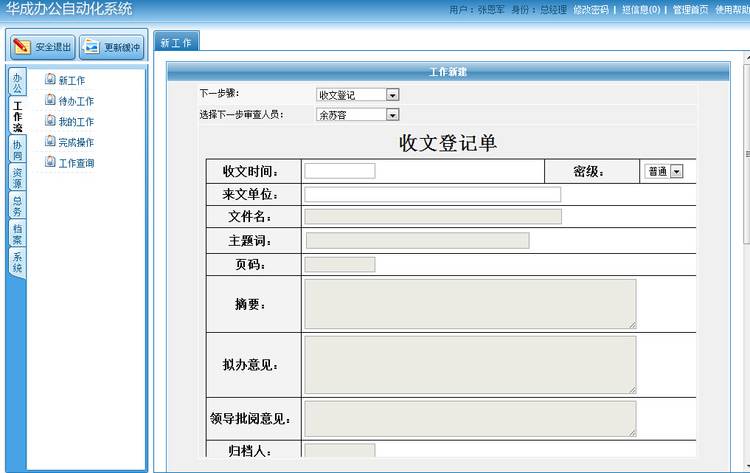Expand the 下一步骤 dropdown arrow
750x473 pixels.
392,95
